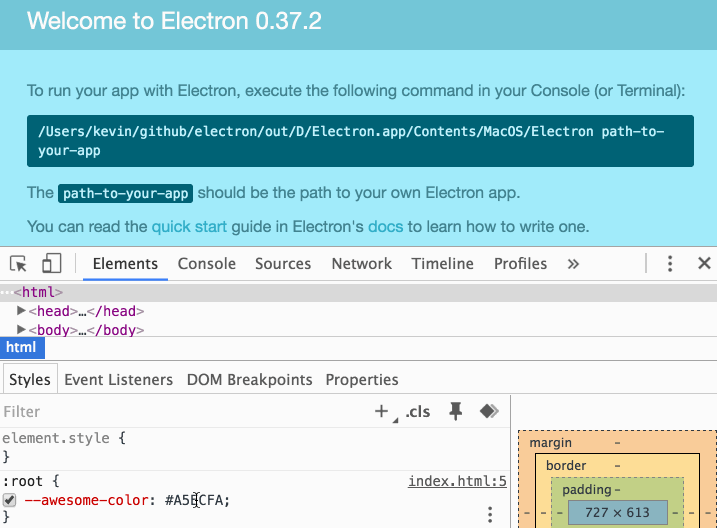Open Properties sidebar tab
Screen dimensions: 717x528
point(362,380)
